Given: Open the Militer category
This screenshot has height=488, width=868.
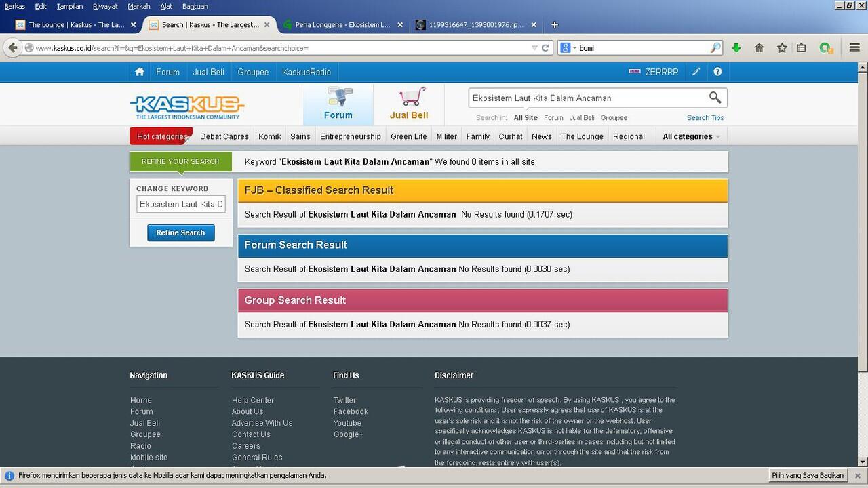Looking at the screenshot, I should pyautogui.click(x=447, y=136).
